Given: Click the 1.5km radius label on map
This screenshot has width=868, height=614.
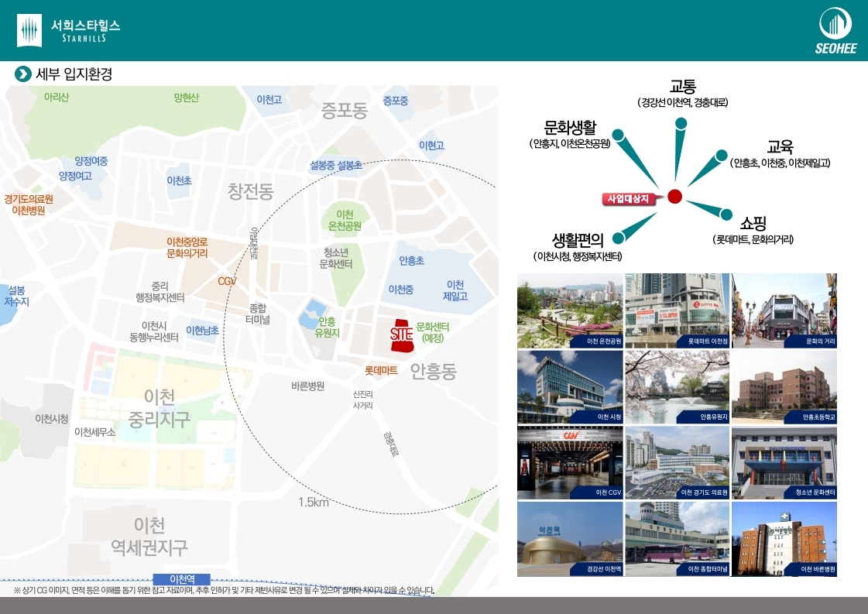Looking at the screenshot, I should point(314,503).
